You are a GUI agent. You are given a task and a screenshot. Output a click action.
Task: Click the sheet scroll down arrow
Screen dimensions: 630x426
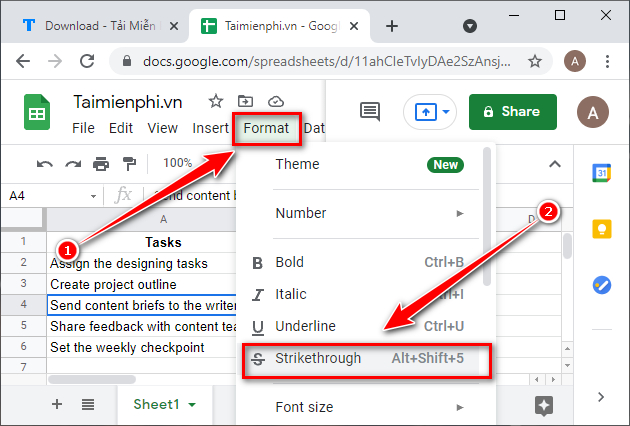click(567, 365)
